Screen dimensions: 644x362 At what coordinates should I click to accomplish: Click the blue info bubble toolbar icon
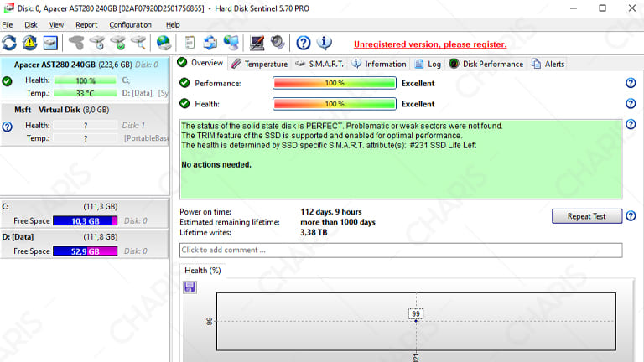point(324,43)
